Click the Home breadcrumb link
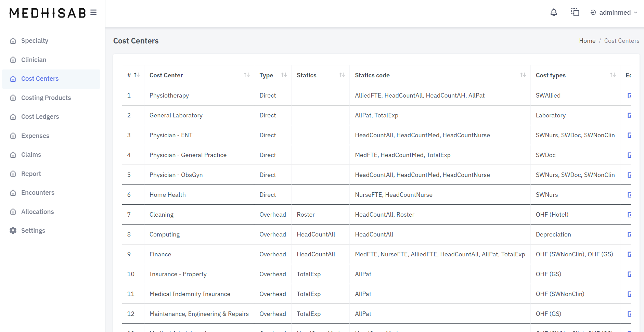 [587, 41]
